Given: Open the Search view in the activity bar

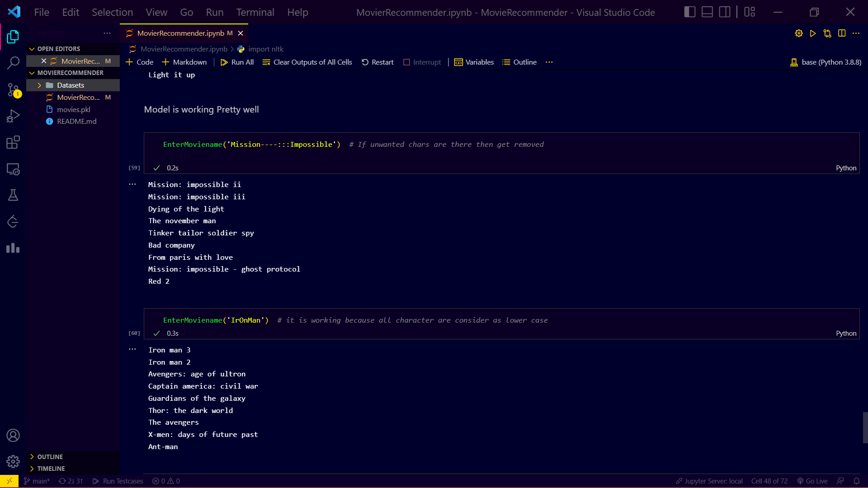Looking at the screenshot, I should point(13,63).
